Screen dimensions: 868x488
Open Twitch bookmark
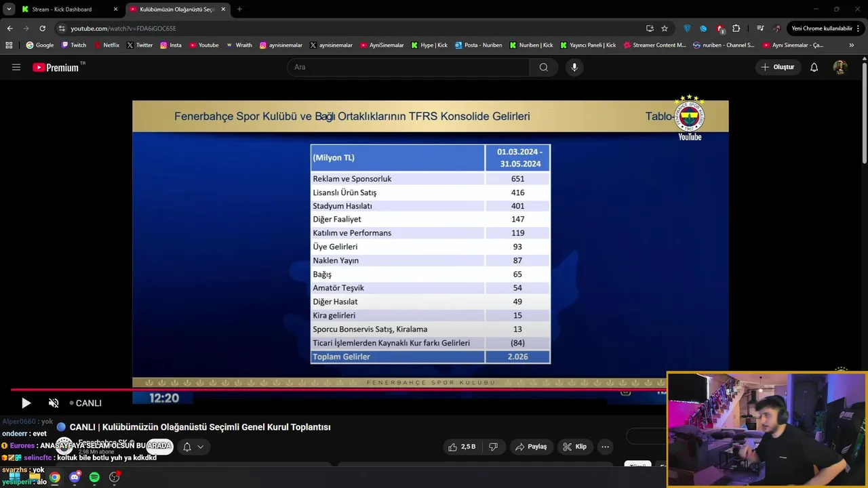[x=74, y=45]
